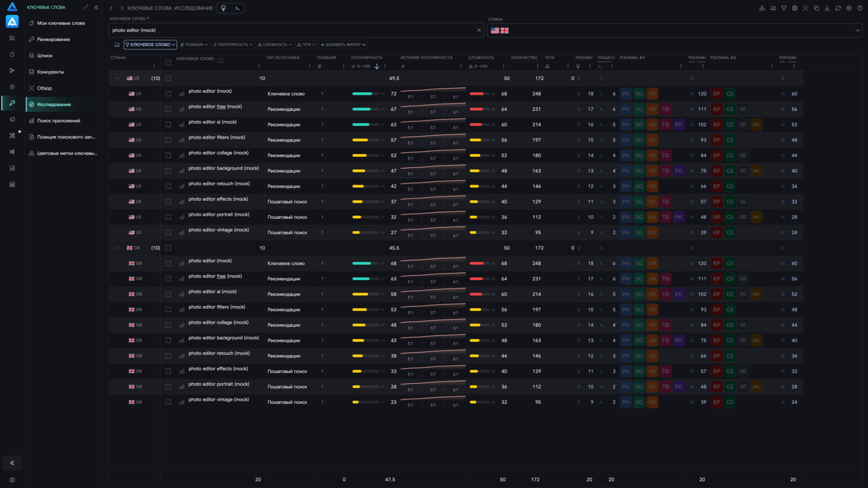Open column menu for Тип источника
The height and width of the screenshot is (488, 868).
[x=310, y=66]
